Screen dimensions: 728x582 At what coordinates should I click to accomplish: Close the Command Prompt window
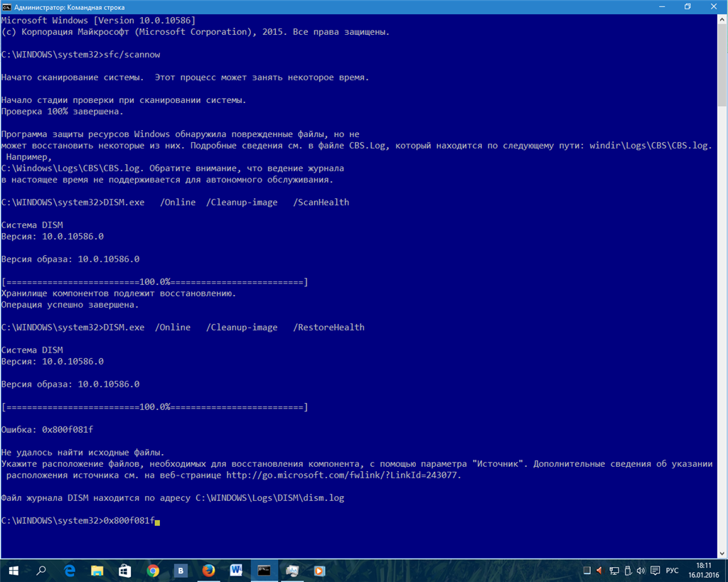[714, 6]
